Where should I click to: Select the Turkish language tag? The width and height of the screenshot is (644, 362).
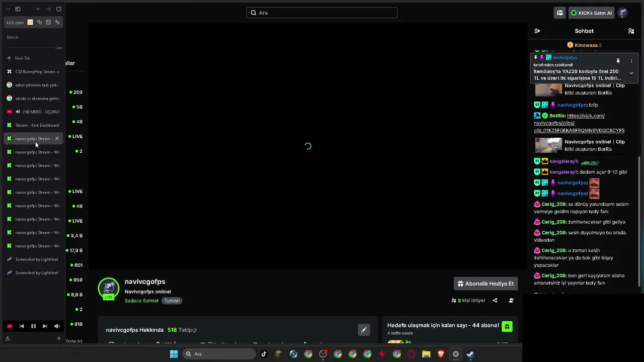click(x=172, y=301)
